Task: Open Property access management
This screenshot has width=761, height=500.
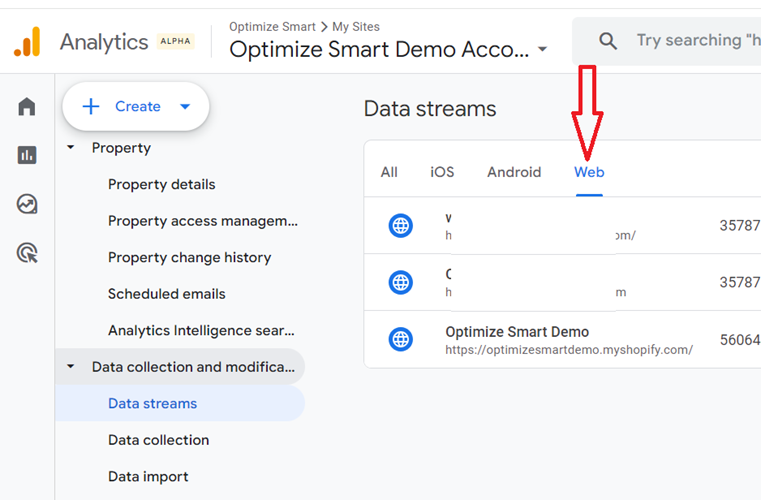Action: [203, 221]
